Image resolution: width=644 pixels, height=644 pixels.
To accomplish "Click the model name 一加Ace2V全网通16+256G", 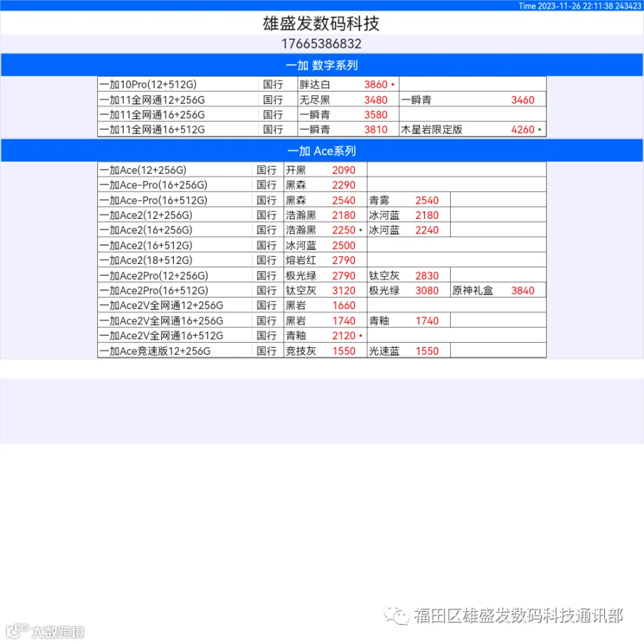I will [x=162, y=321].
